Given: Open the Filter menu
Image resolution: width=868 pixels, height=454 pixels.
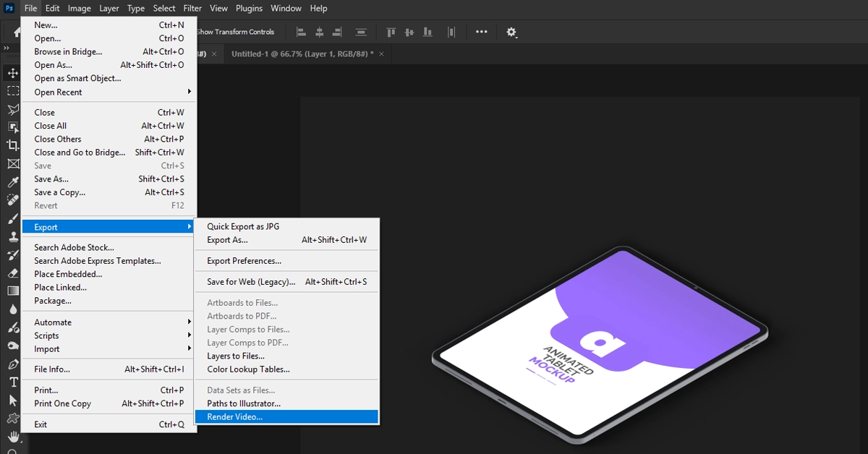Looking at the screenshot, I should (x=192, y=9).
